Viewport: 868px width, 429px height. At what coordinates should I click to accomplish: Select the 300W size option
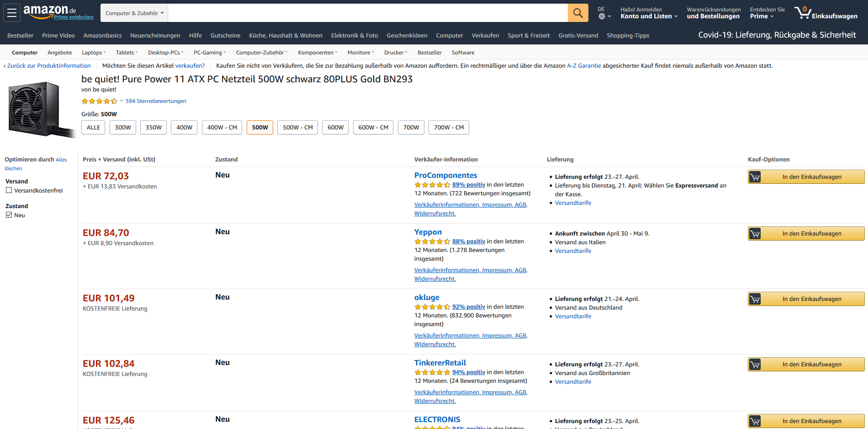(x=123, y=128)
